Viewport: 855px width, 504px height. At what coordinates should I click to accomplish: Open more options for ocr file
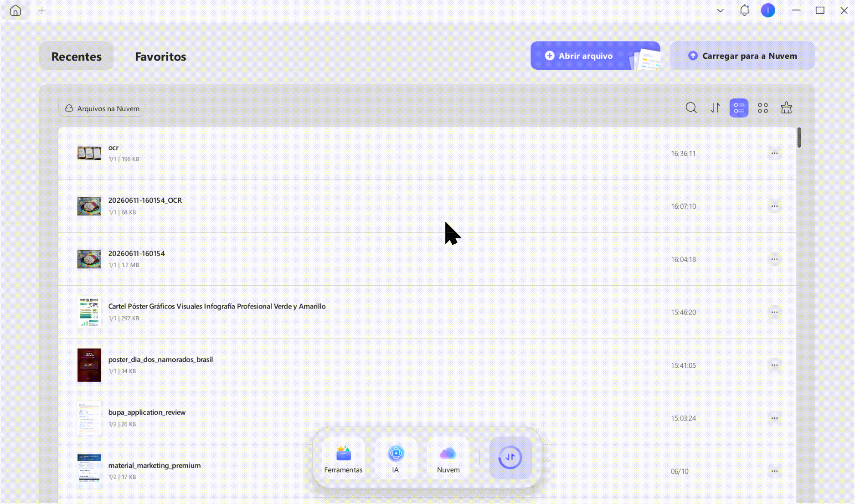click(774, 153)
